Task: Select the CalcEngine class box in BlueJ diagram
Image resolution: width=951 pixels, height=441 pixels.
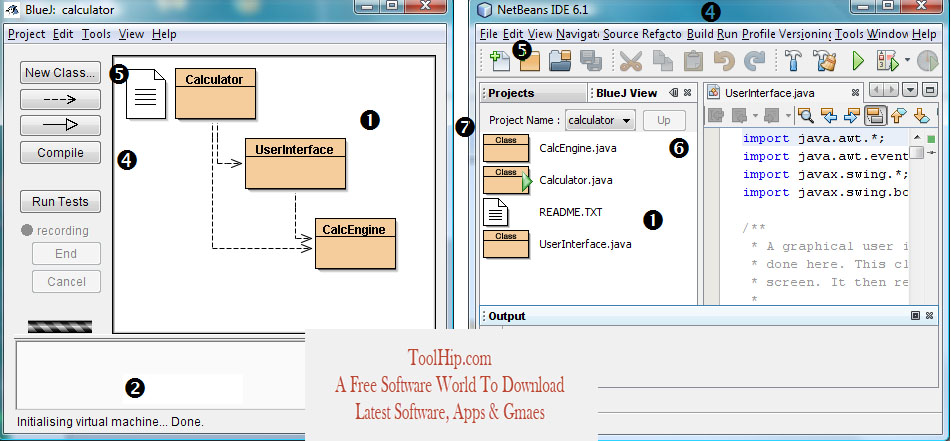Action: tap(355, 243)
